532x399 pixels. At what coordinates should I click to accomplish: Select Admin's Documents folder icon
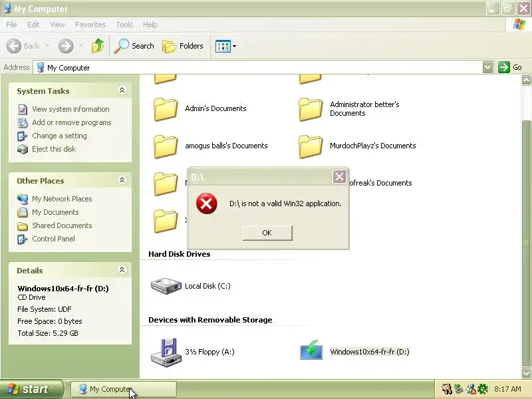pyautogui.click(x=165, y=109)
